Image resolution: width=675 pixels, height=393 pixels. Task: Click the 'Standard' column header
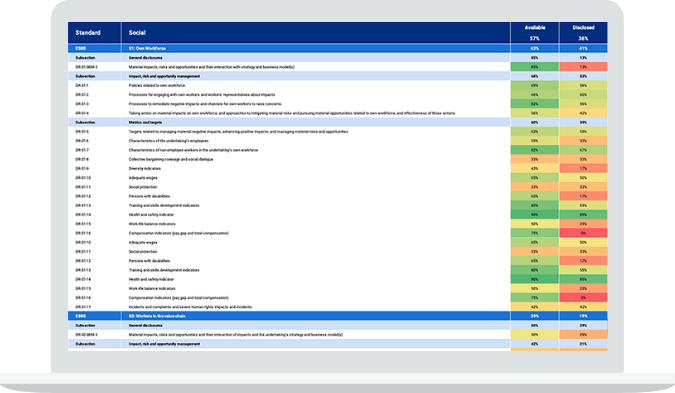coord(88,33)
